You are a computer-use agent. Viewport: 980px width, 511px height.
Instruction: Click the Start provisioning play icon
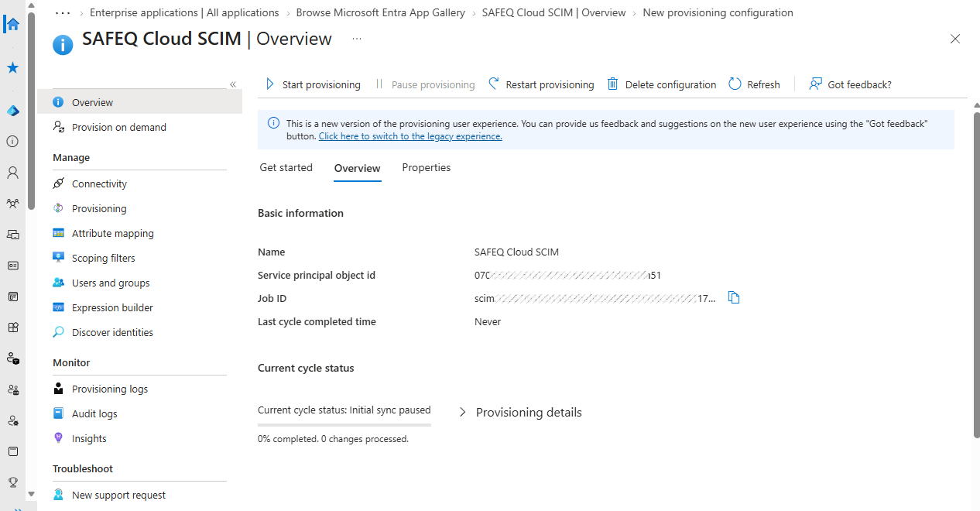coord(270,84)
